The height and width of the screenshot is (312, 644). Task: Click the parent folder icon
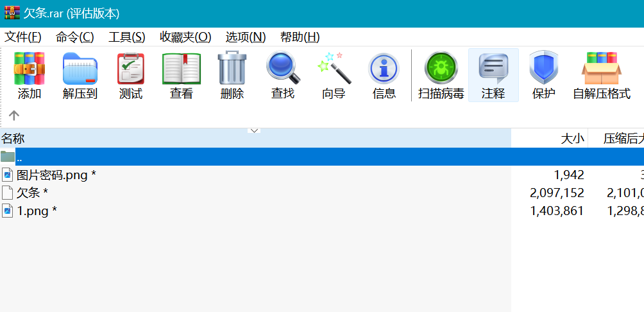click(x=8, y=157)
